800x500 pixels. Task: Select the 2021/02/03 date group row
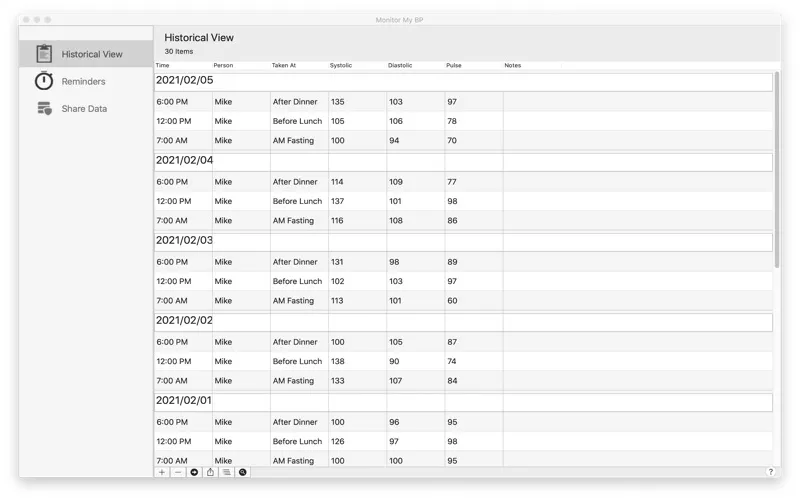[x=463, y=242]
